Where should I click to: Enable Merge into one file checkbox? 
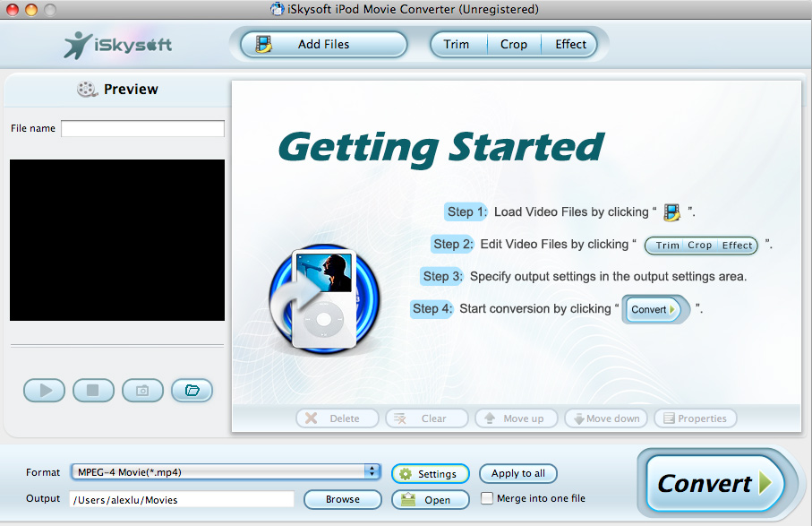pyautogui.click(x=487, y=498)
